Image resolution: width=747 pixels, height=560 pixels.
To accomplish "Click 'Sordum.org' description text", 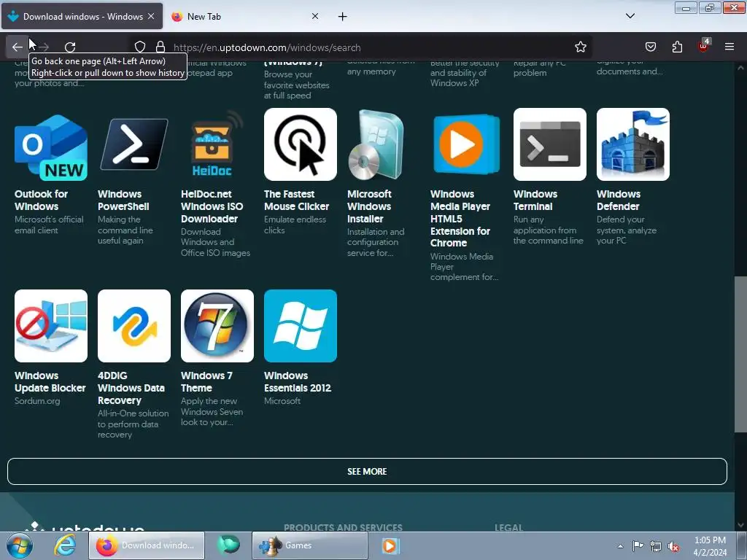I will click(x=37, y=401).
